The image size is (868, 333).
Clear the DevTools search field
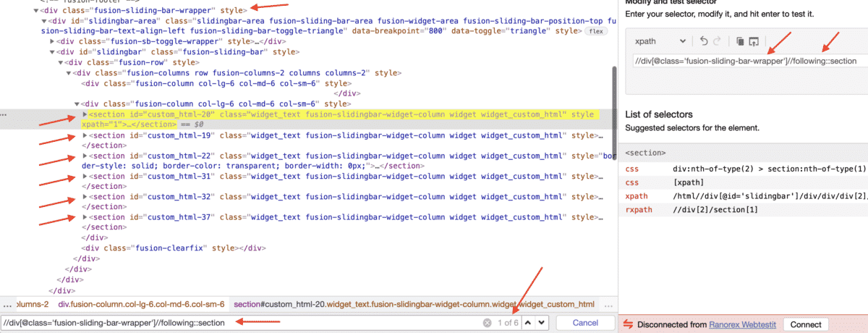click(x=487, y=323)
